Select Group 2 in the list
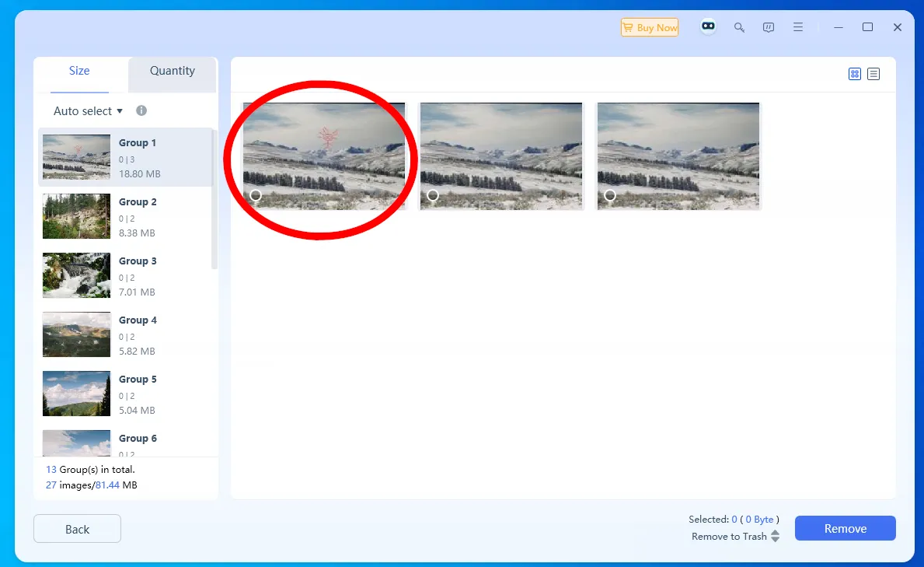Screen dimensions: 924x567 pyautogui.click(x=125, y=216)
